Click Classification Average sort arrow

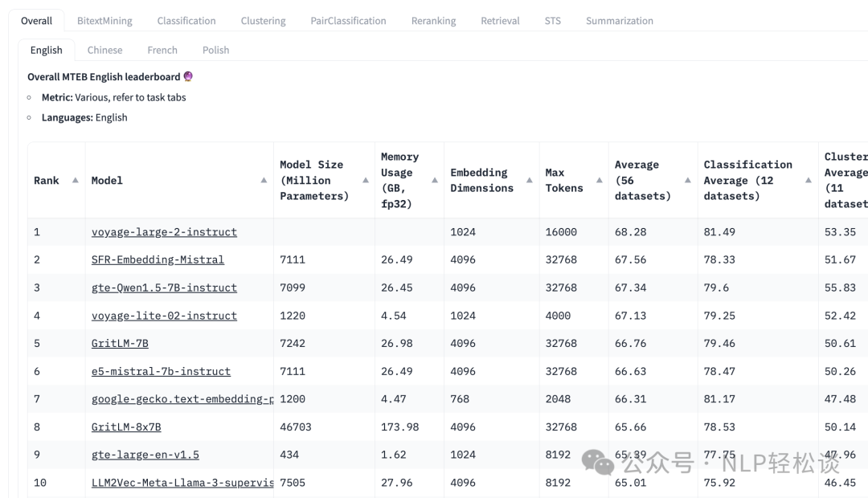tap(809, 181)
